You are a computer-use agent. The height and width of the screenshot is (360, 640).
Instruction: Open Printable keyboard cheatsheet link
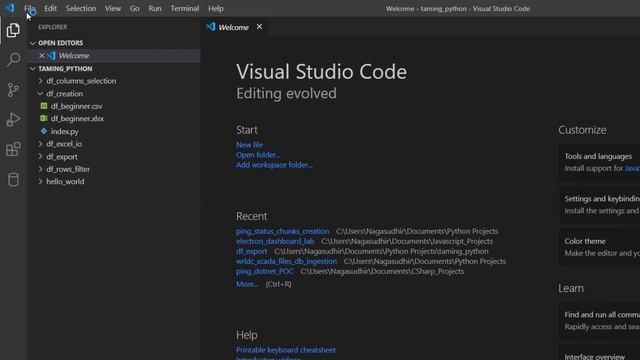tap(286, 350)
